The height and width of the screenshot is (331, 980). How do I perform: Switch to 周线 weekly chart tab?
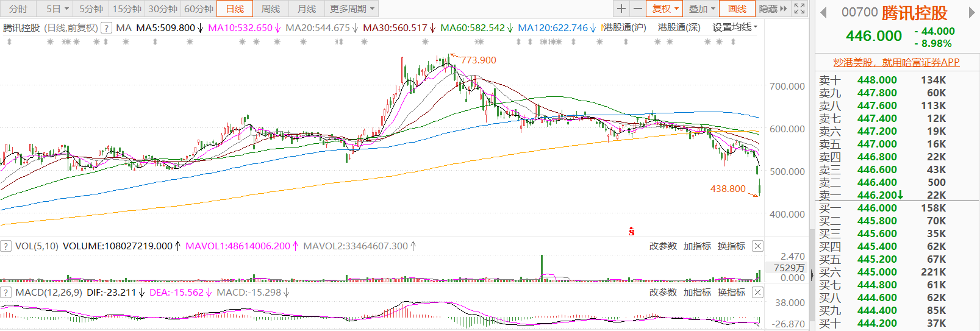pos(270,9)
